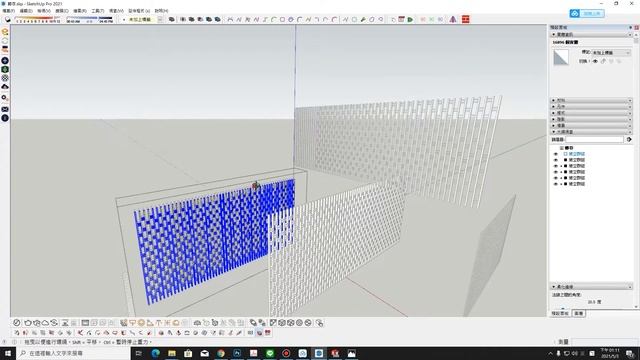This screenshot has height=360, width=640.
Task: Click the info circle icon in left toolbar
Action: coord(5,118)
